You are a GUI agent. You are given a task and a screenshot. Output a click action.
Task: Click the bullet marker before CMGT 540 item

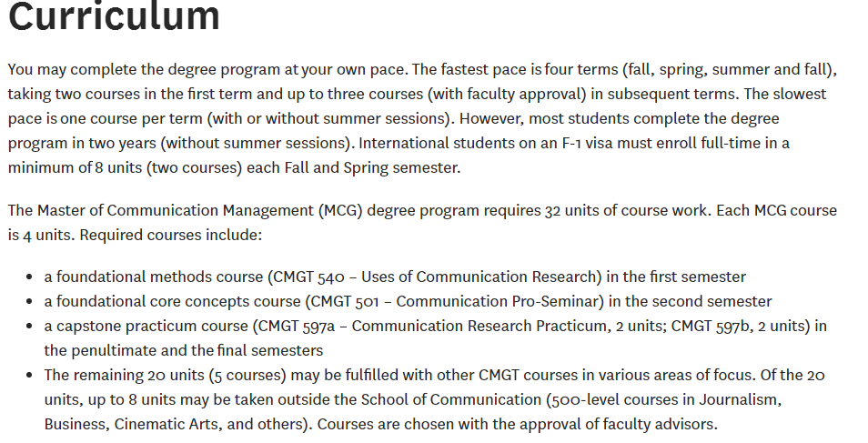tap(29, 277)
